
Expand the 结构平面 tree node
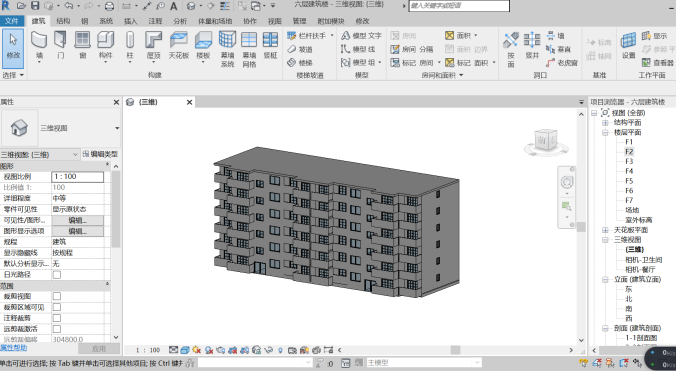click(605, 122)
